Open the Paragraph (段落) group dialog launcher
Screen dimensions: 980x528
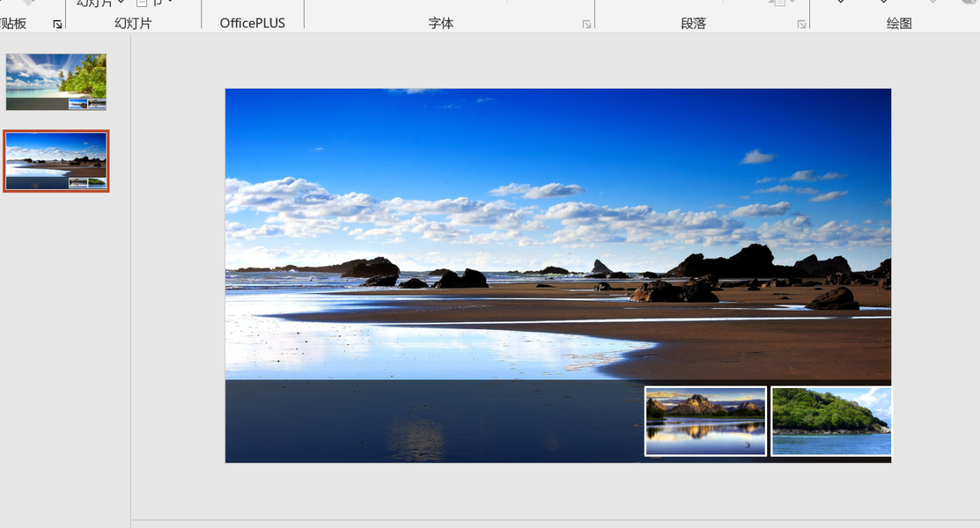(802, 24)
